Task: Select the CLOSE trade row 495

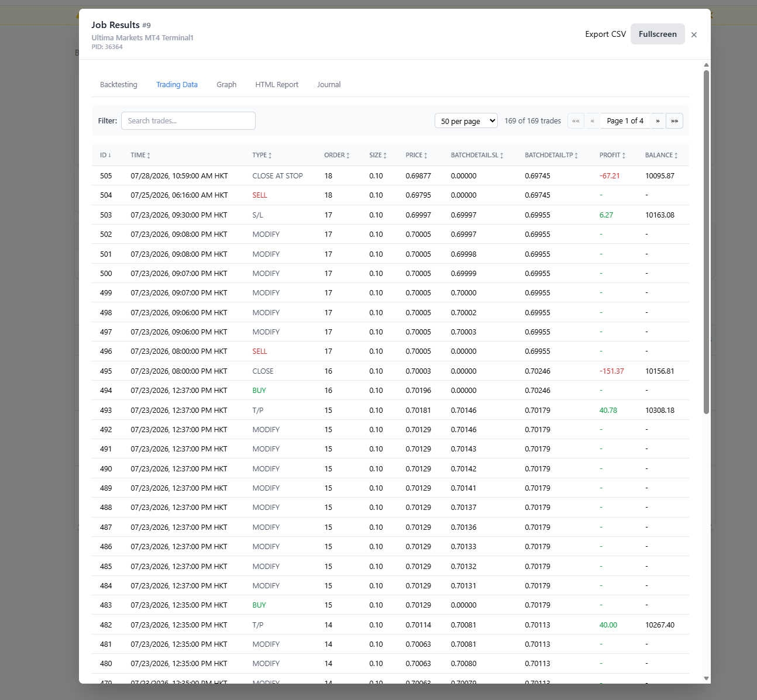Action: pos(390,371)
